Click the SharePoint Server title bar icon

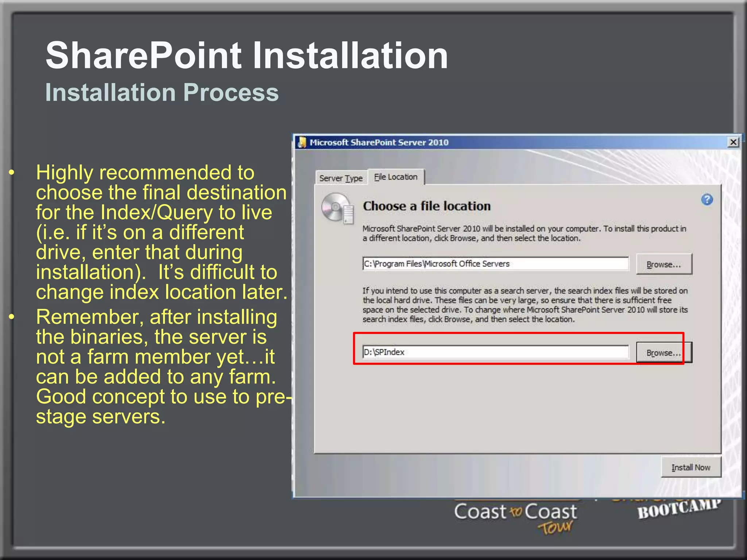click(302, 142)
